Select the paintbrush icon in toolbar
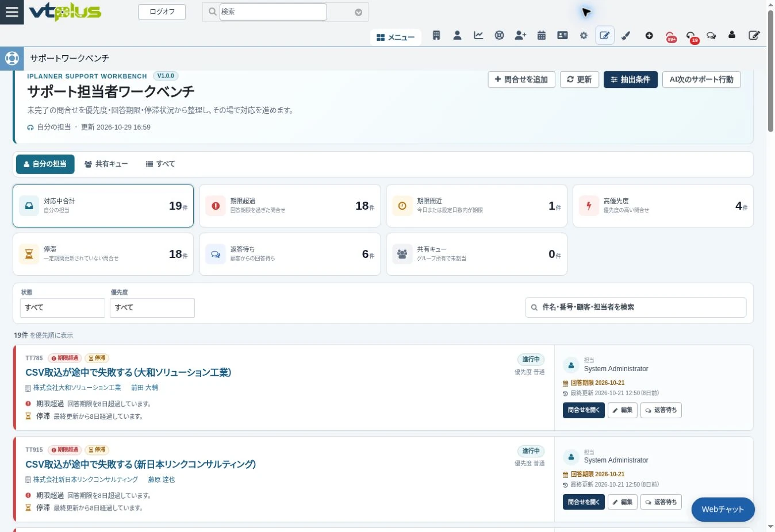 click(x=626, y=36)
